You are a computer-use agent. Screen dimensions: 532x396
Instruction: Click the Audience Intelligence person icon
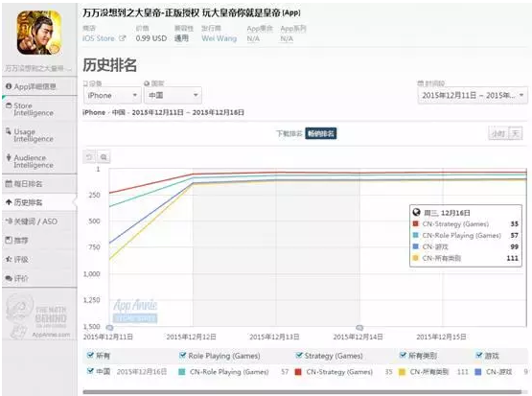[9, 157]
